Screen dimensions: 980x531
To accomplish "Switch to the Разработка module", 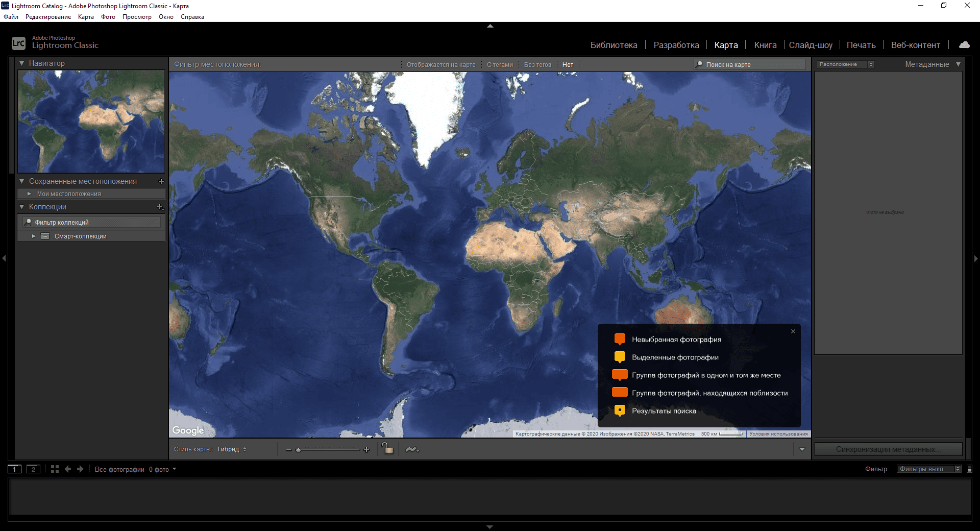I will point(676,45).
